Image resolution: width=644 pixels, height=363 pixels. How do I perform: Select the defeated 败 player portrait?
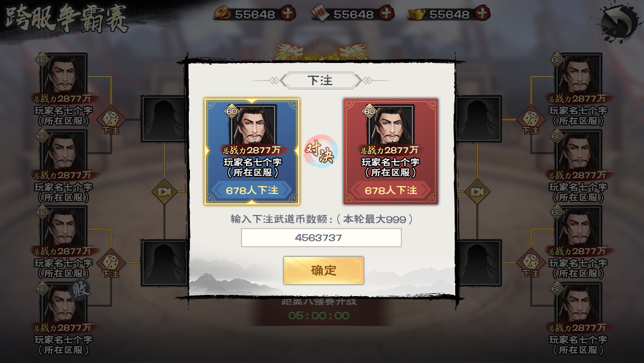(63, 303)
